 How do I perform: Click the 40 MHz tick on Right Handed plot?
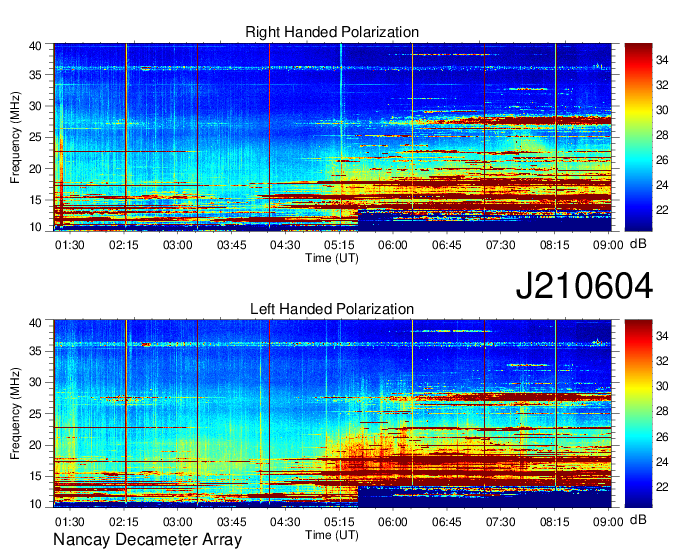pos(35,46)
